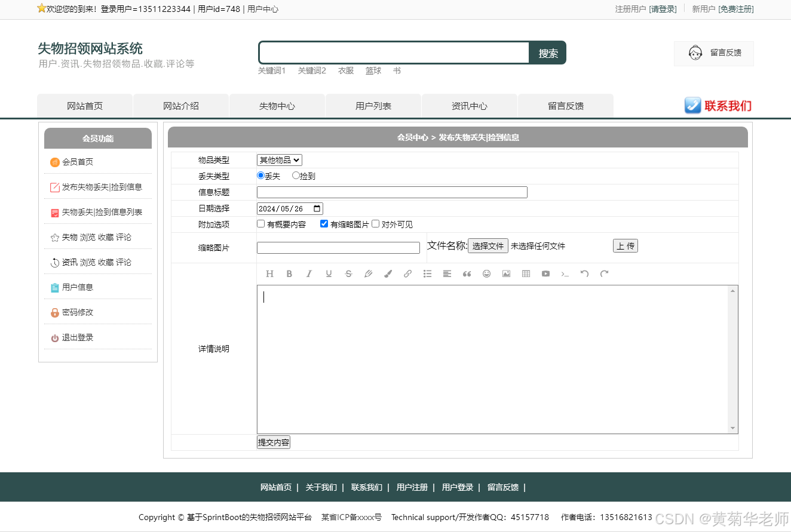Select the 丢失 radio button
Viewport: 791px width, 532px height.
coord(260,176)
